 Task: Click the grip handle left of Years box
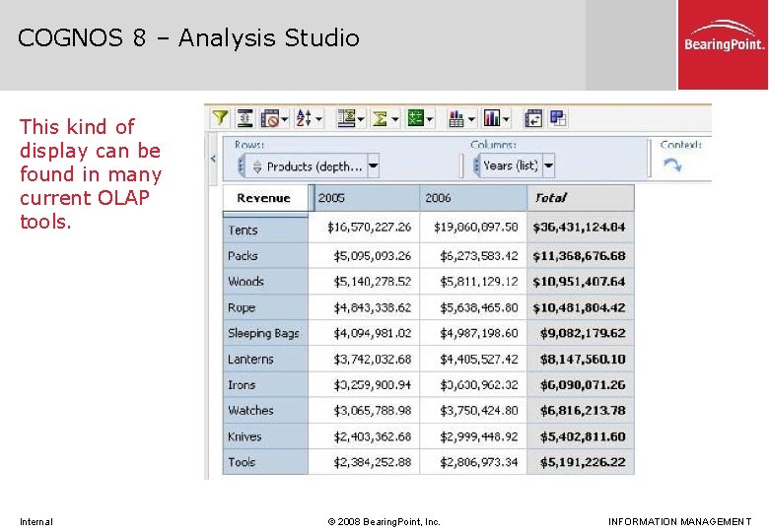click(x=476, y=166)
